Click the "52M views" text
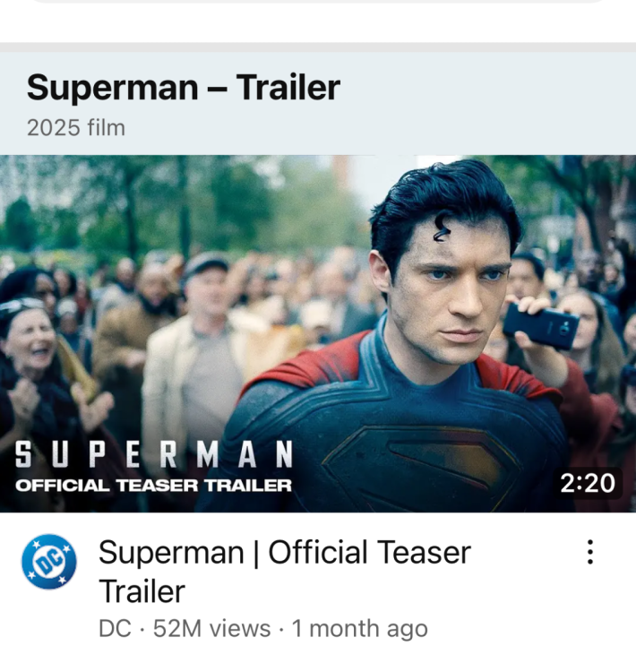 212,629
